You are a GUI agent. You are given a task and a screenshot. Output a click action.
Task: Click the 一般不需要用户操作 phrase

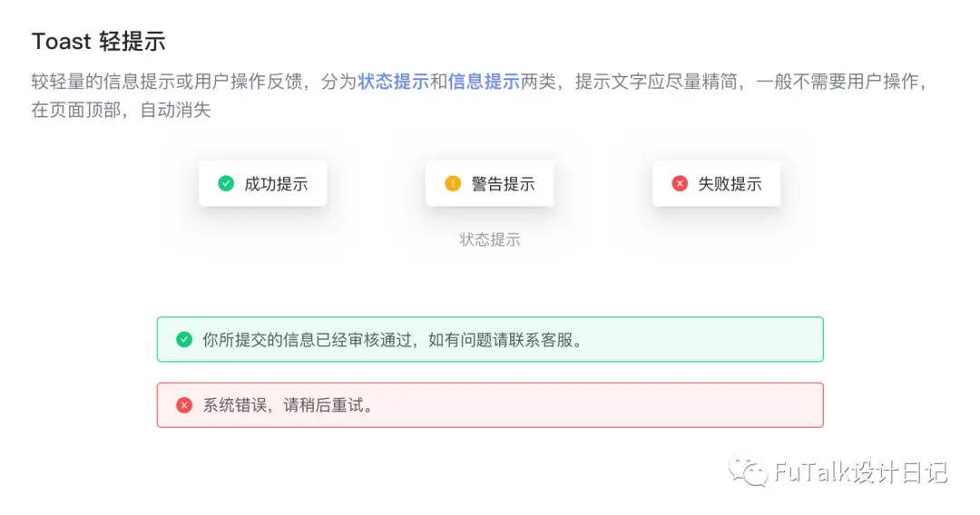(x=837, y=82)
